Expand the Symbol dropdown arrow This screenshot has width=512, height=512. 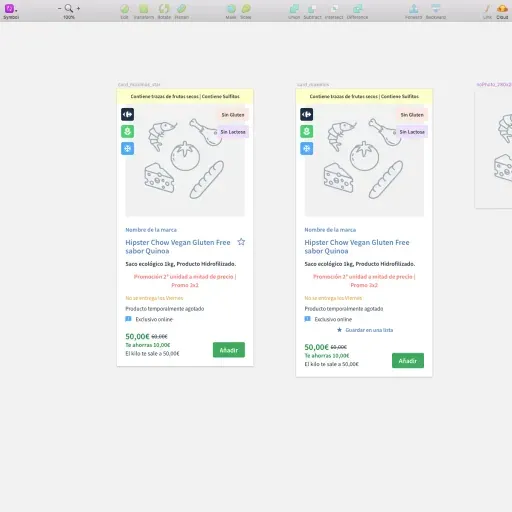point(16,10)
